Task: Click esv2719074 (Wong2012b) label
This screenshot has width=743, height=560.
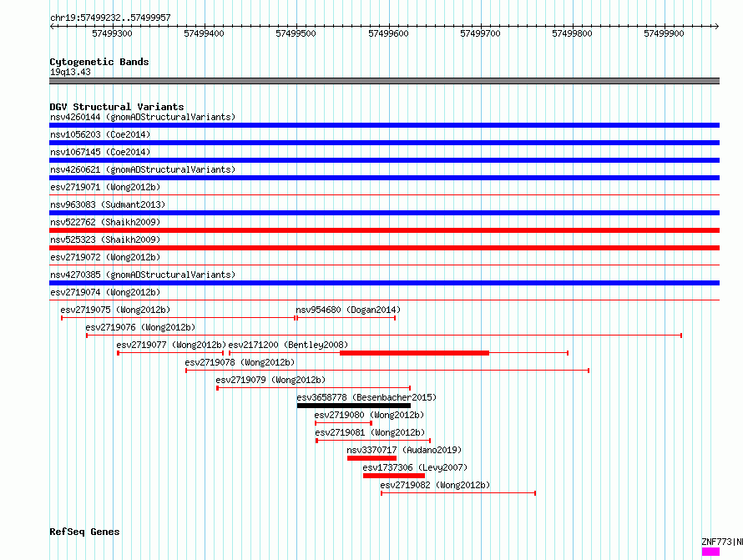Action: [105, 292]
